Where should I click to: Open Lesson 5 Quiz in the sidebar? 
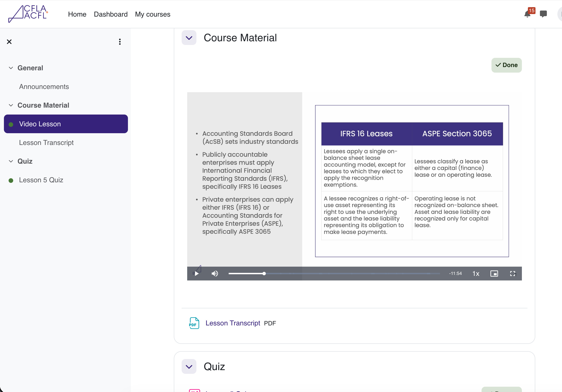pyautogui.click(x=41, y=180)
